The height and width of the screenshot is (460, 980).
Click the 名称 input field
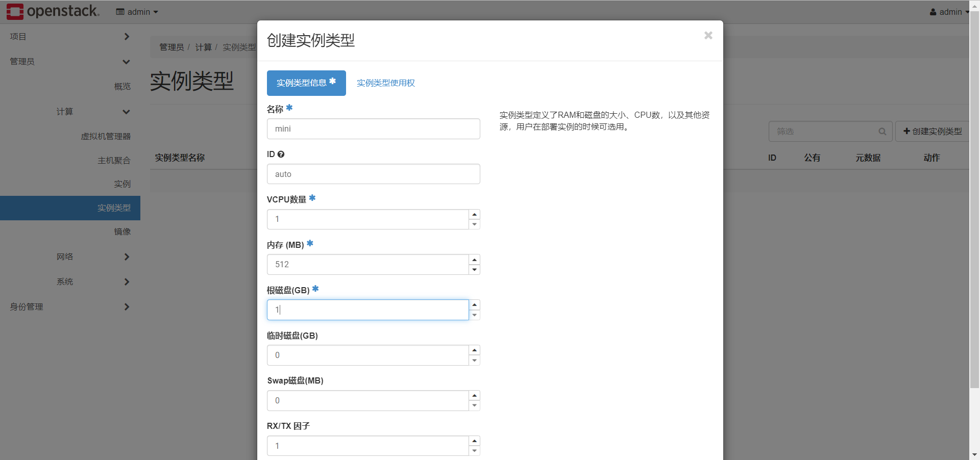[373, 129]
